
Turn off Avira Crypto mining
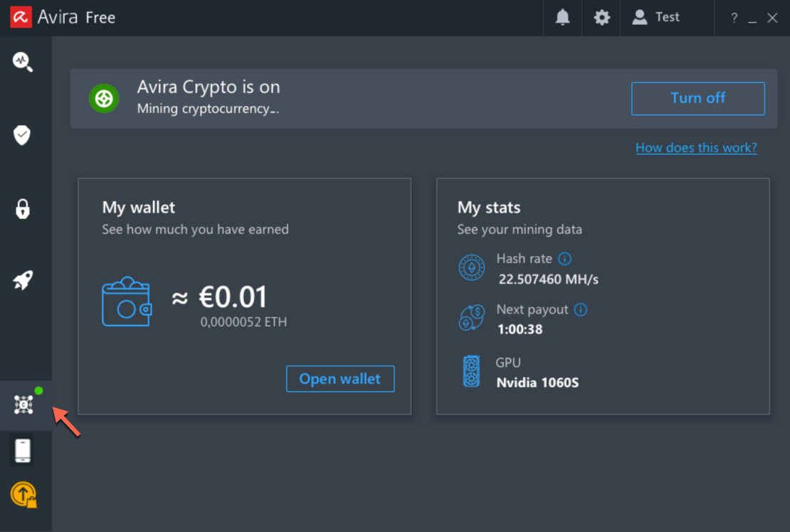click(x=697, y=98)
